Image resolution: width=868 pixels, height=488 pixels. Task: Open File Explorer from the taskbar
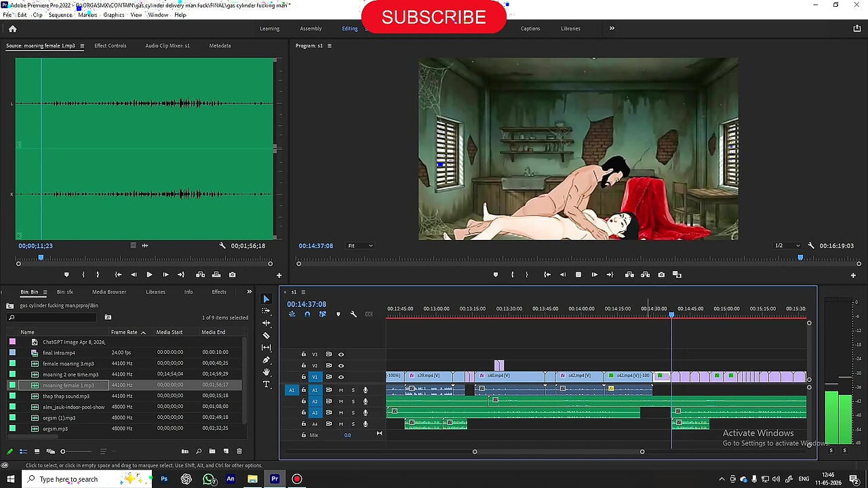(x=252, y=479)
